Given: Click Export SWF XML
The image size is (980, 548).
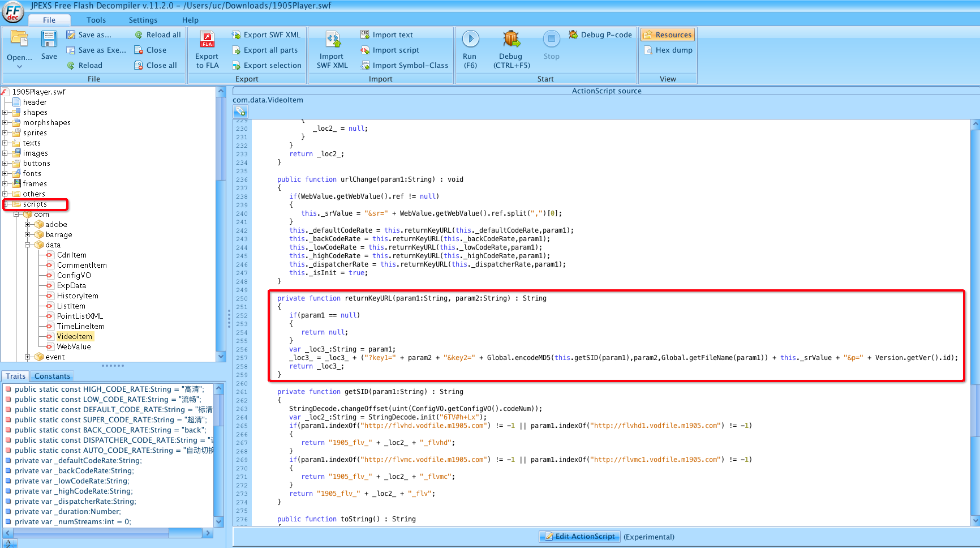Looking at the screenshot, I should coord(266,35).
